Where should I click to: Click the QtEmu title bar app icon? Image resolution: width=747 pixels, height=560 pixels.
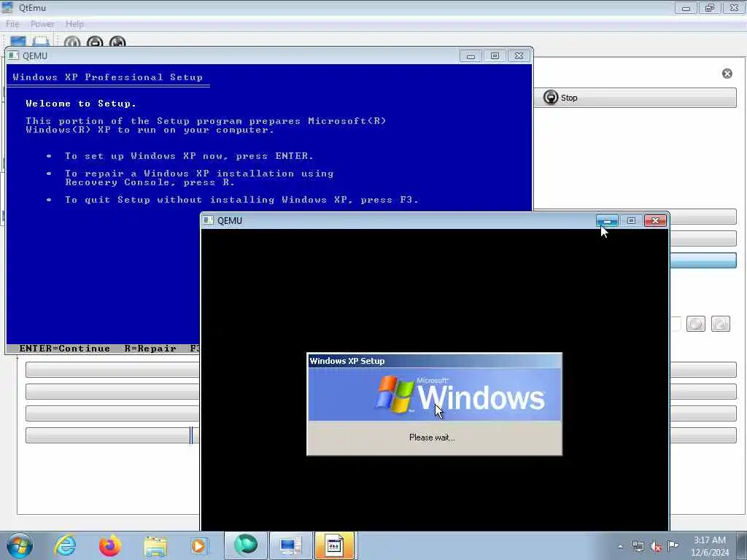(7, 7)
